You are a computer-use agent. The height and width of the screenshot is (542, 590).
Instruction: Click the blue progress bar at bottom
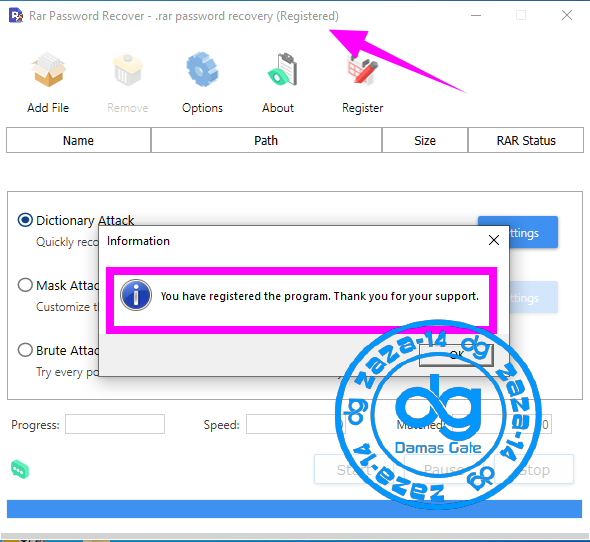(x=294, y=509)
